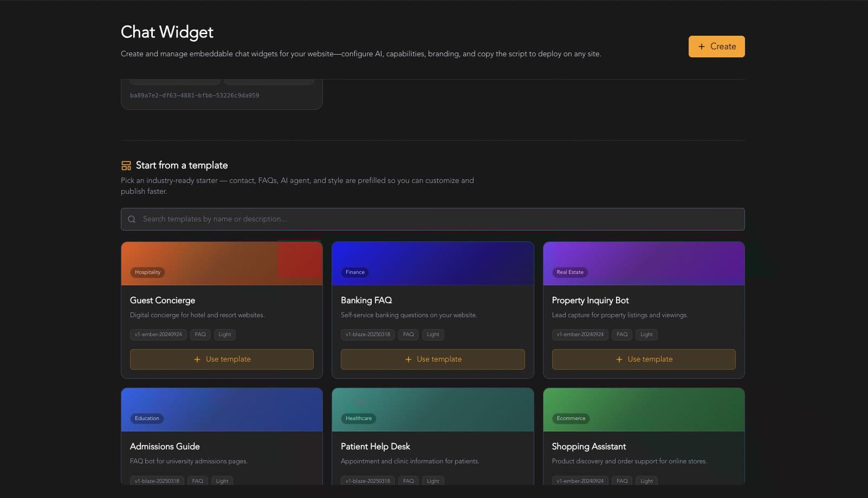Screen dimensions: 868x498
Task: Click the Education category badge
Action: (x=147, y=418)
